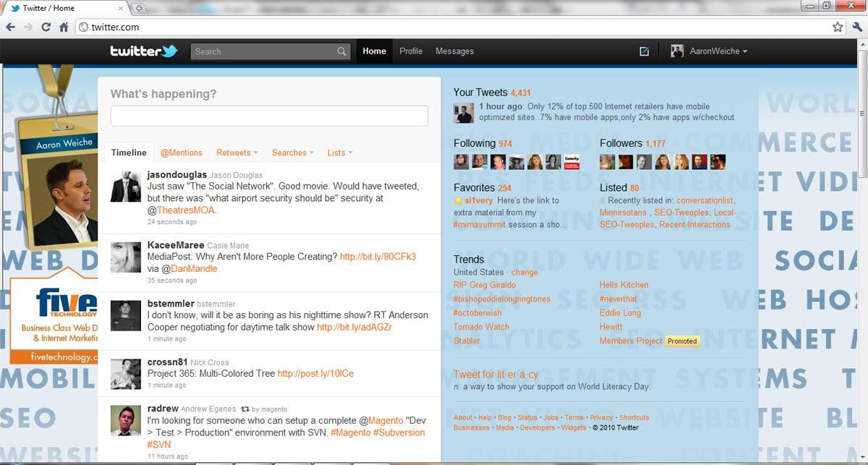Open the Hells Kitchen trend
The image size is (868, 465).
pos(624,285)
